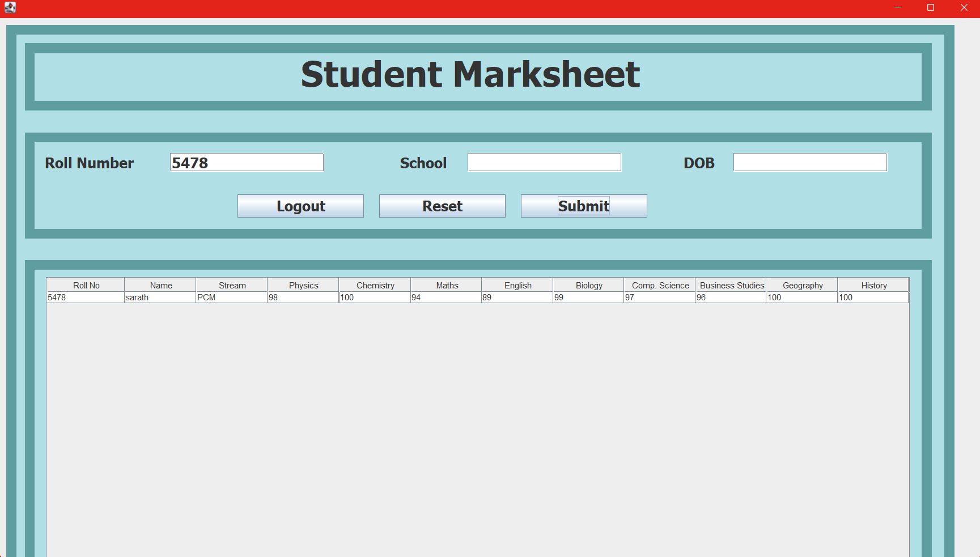Select the Comp. Science column header

(660, 285)
